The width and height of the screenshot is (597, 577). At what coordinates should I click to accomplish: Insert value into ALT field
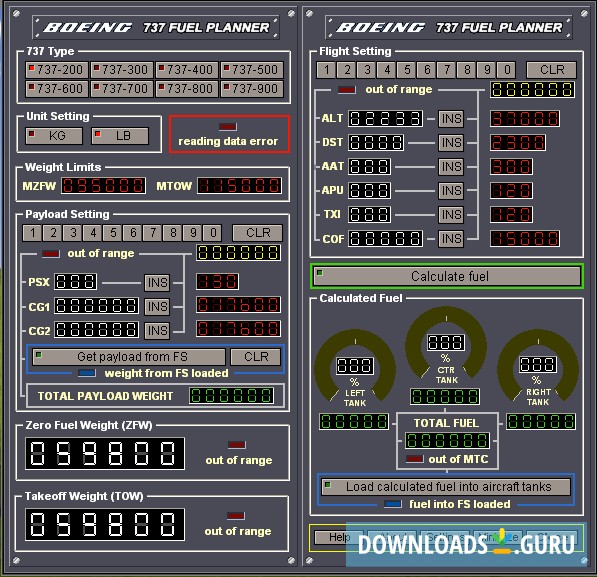451,119
